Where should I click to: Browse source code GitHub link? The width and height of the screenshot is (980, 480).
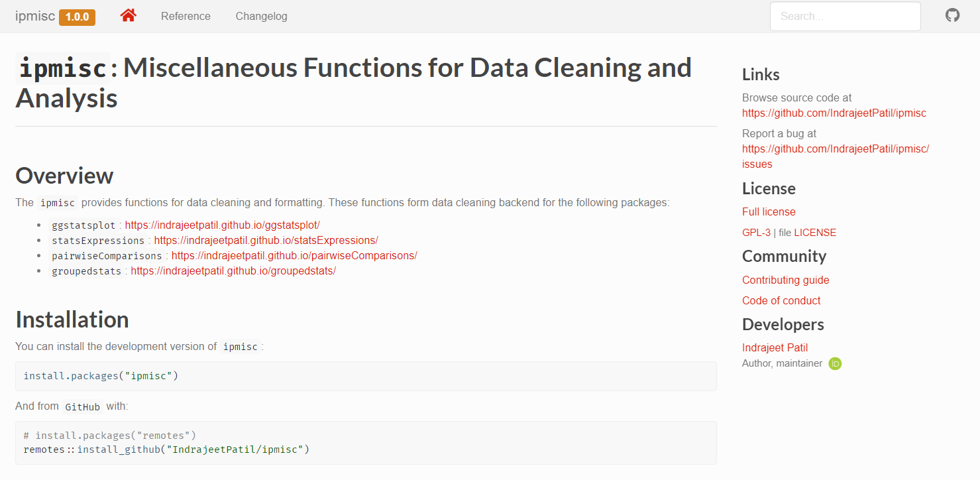[x=834, y=113]
